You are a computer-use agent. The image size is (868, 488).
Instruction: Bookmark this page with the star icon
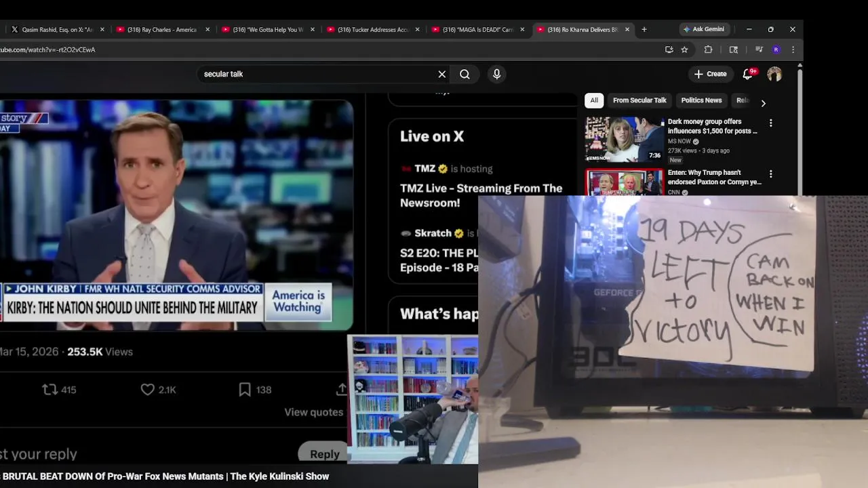[x=684, y=49]
